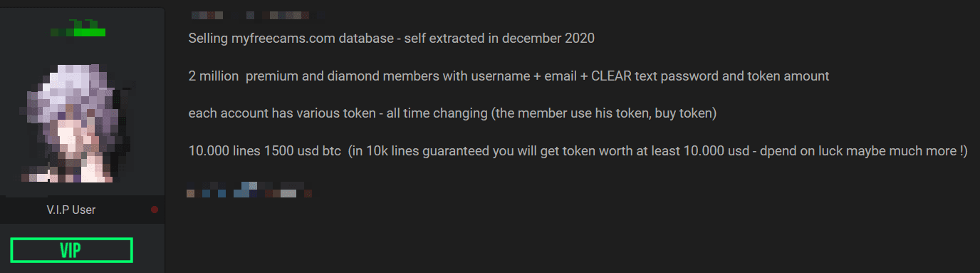This screenshot has height=273, width=980.
Task: Click the red offline status dot
Action: coord(155,210)
